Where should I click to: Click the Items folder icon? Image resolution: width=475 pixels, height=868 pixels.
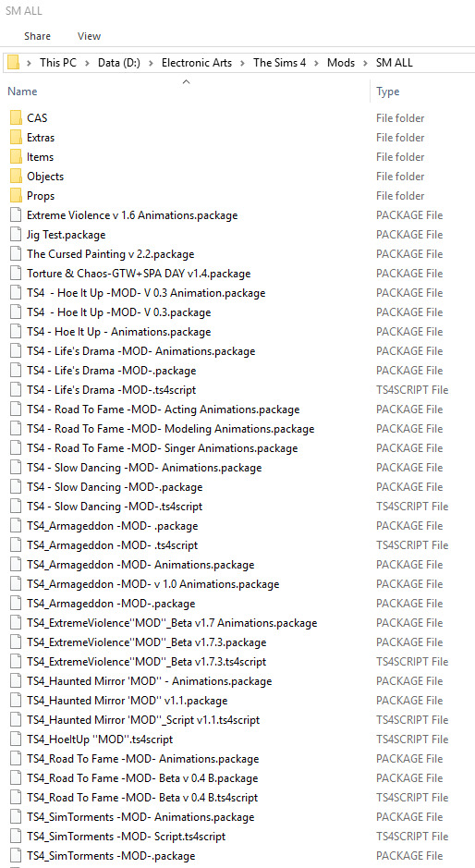16,156
